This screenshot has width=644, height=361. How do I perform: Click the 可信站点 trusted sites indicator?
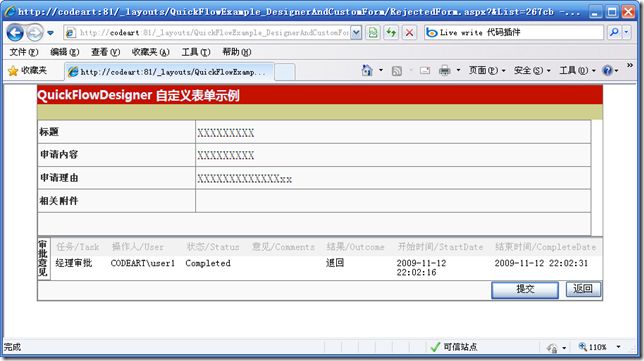pos(454,347)
